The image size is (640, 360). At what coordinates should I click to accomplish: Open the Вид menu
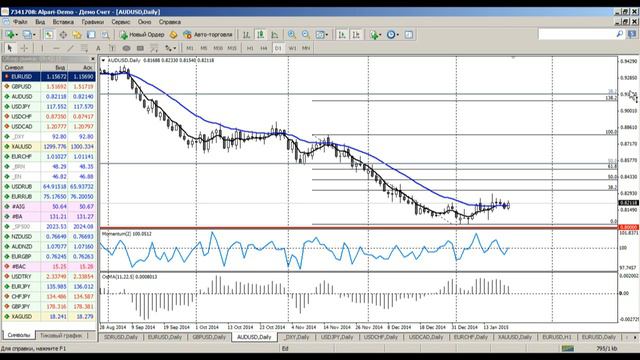[40, 22]
